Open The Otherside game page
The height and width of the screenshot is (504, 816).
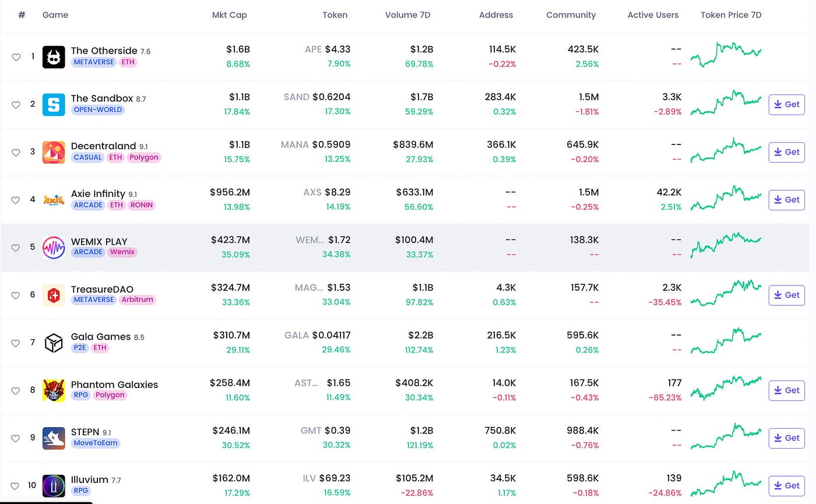(104, 51)
